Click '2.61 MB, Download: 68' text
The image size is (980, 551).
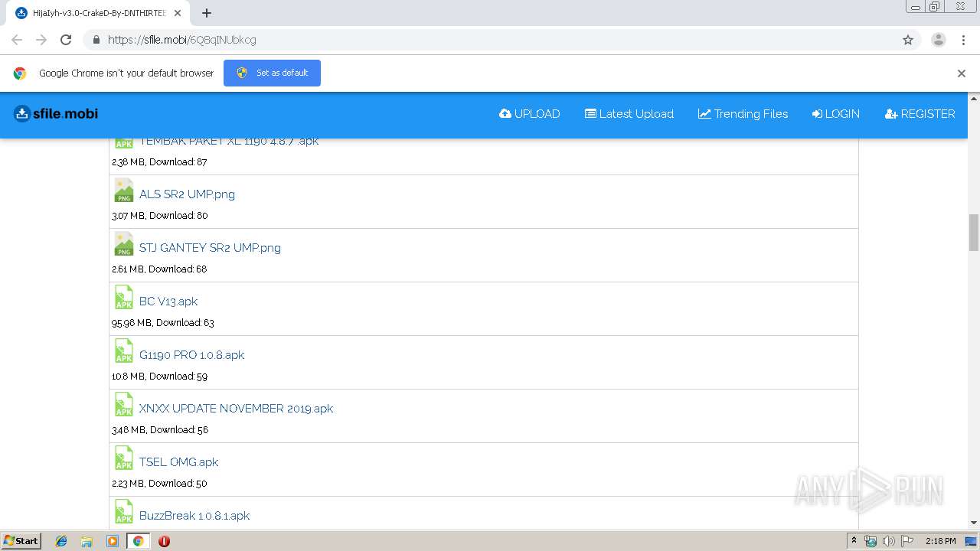pyautogui.click(x=159, y=269)
